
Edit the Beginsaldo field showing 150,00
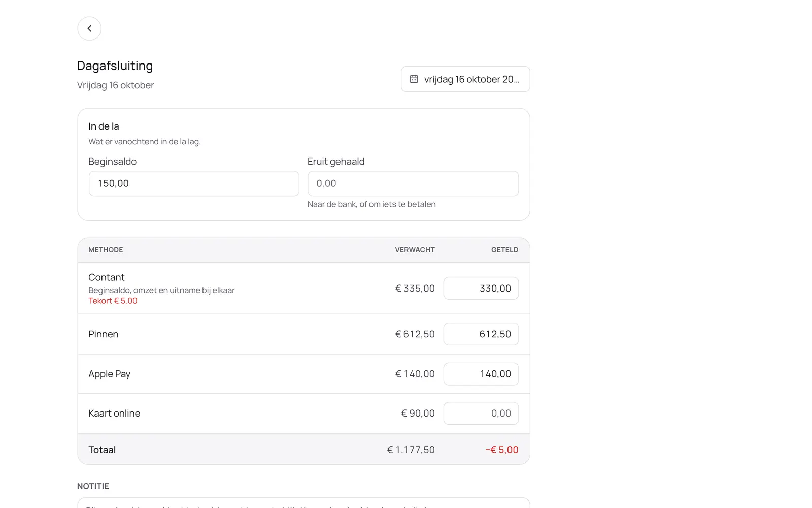tap(194, 183)
